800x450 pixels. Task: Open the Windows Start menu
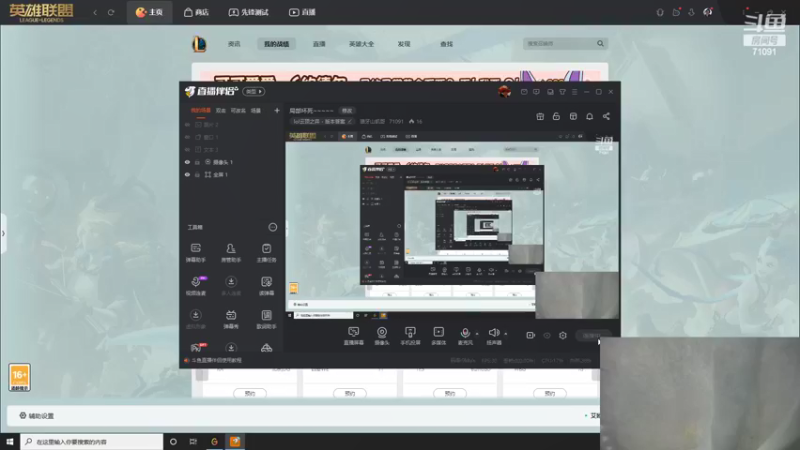tap(10, 441)
